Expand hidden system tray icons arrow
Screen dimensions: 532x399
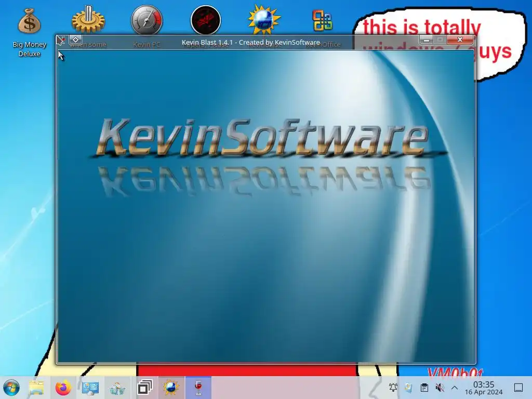455,388
